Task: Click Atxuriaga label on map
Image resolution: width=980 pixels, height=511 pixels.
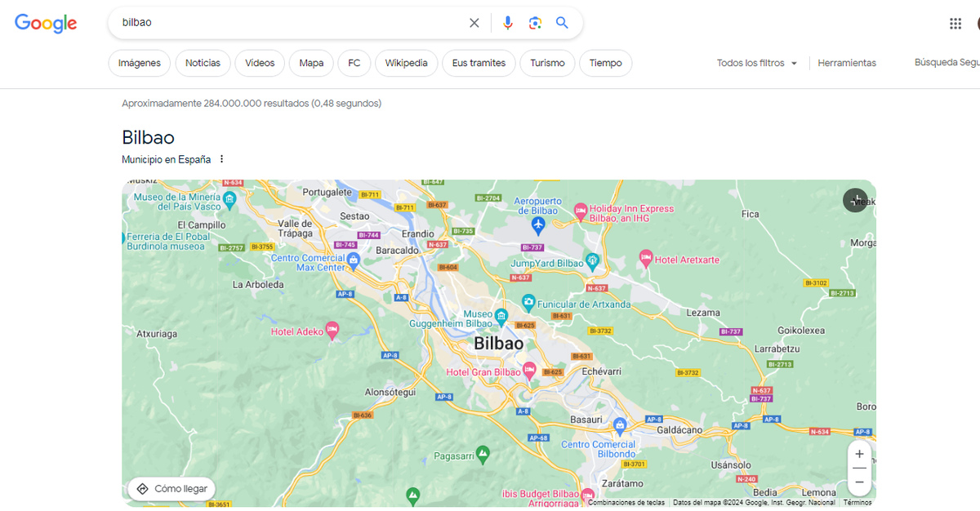Action: point(156,333)
